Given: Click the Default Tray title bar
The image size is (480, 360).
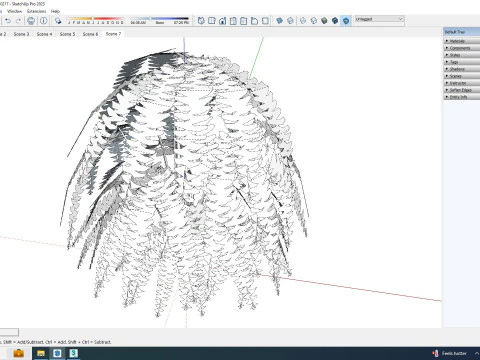Looking at the screenshot, I should tap(462, 32).
